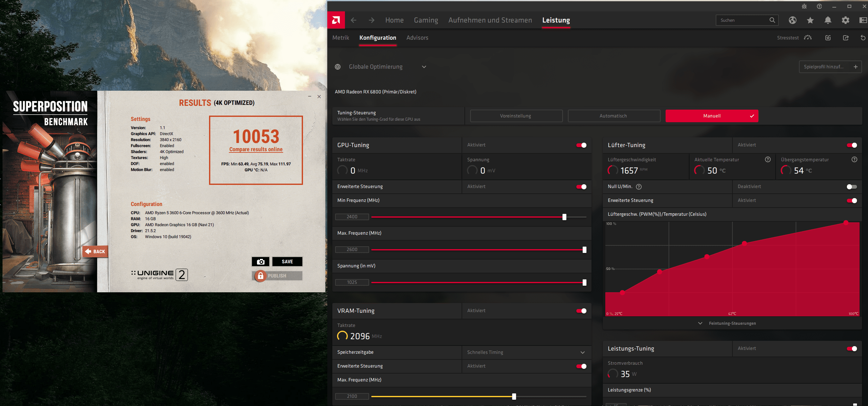868x406 pixels.
Task: Expand Globale Optimierung dropdown
Action: tap(424, 67)
